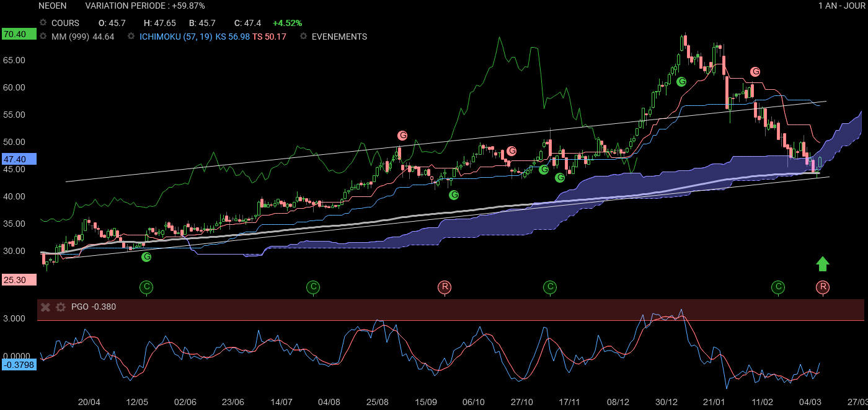
Task: Open the C event marker near 12/05
Action: 146,287
